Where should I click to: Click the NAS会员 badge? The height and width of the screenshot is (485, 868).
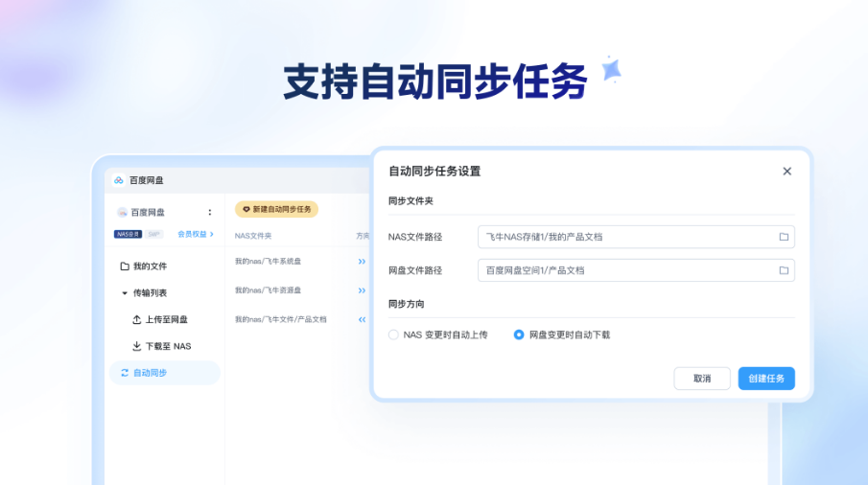click(x=128, y=235)
